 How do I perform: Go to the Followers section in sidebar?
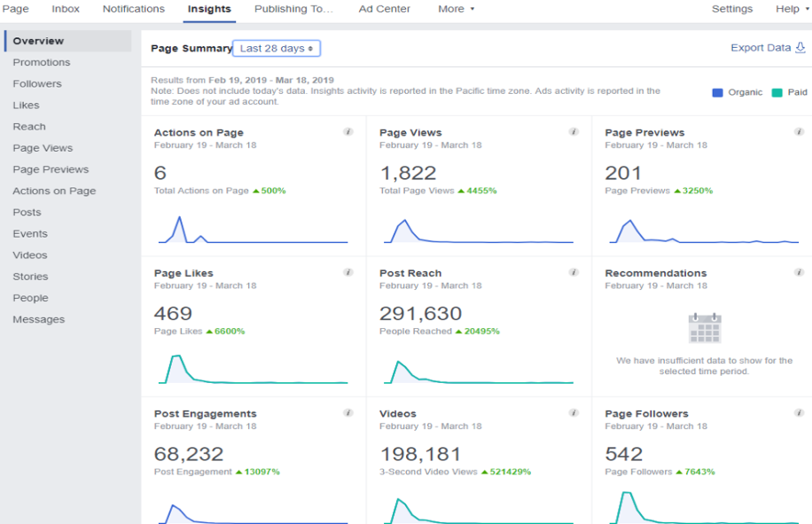click(39, 83)
